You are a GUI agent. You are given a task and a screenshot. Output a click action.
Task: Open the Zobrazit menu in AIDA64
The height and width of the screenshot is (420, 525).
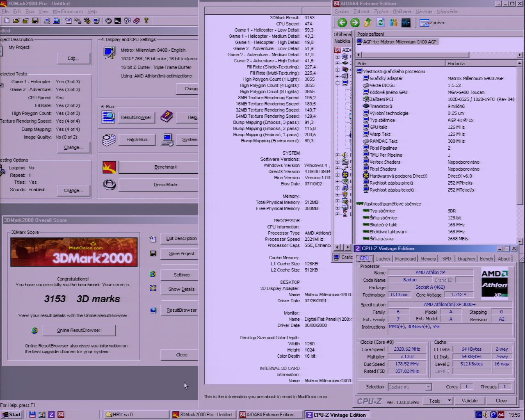coord(361,11)
